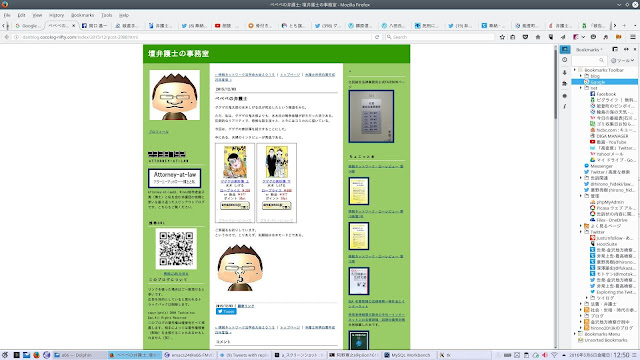Click the add-ons puzzle icon in sidebar strip

coord(564,84)
